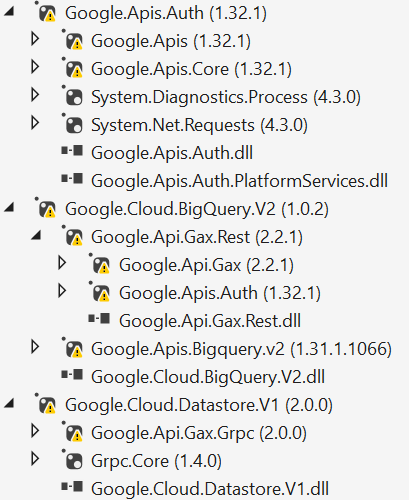Viewport: 409px width, 500px height.
Task: Expand the Google.Api.Gax (2.2.1) node
Action: coord(62,263)
